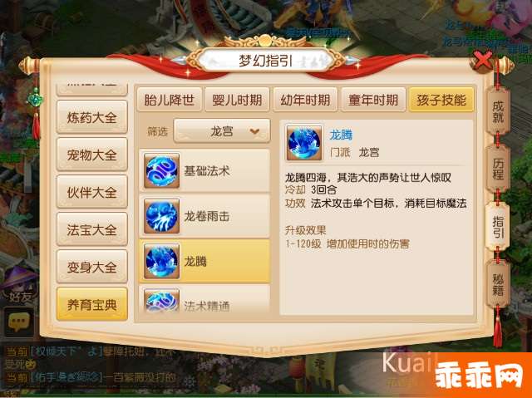This screenshot has width=532, height=398.
Task: Switch to the 胎儿降世 tab
Action: pos(170,100)
